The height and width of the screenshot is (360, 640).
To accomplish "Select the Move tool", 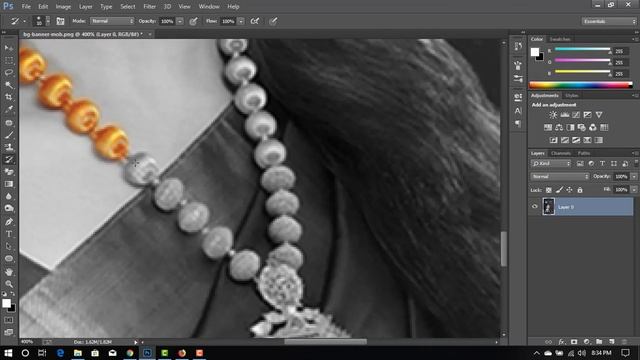I will (9, 48).
